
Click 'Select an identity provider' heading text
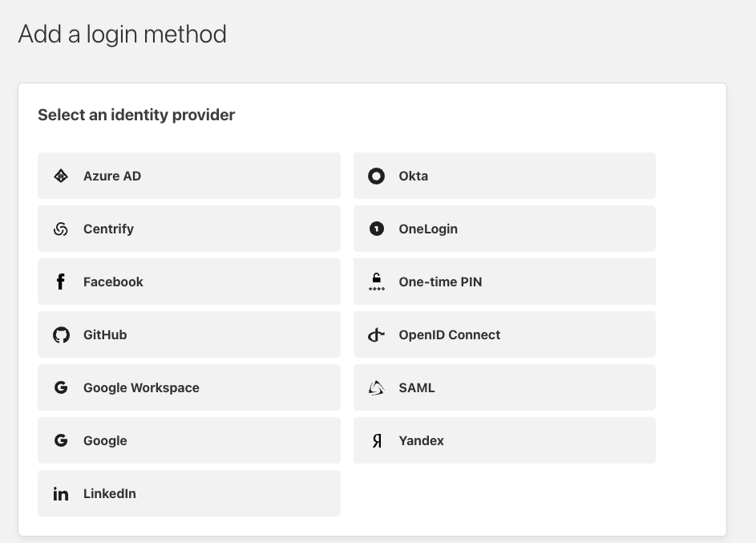pyautogui.click(x=136, y=115)
